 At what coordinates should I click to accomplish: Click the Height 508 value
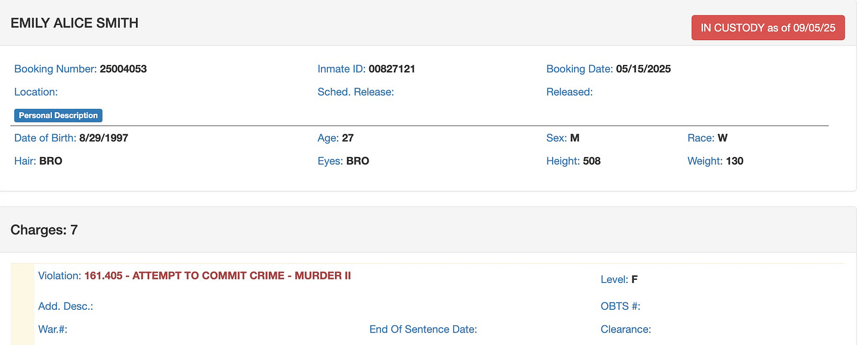pos(591,161)
